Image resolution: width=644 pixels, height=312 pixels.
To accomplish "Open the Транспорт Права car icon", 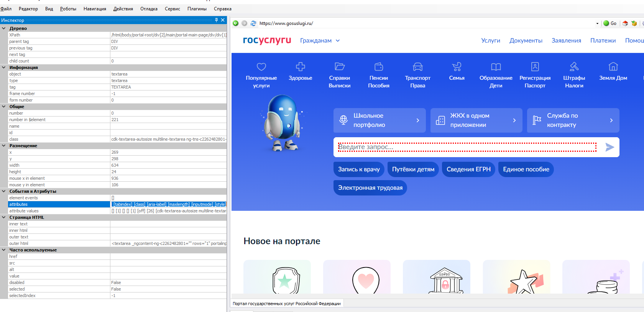I will [x=418, y=67].
